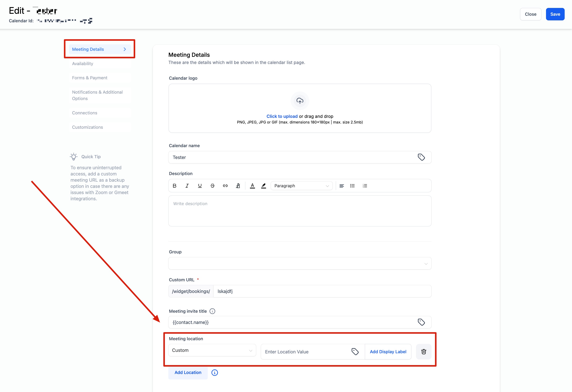Open the Paragraph style dropdown
This screenshot has width=572, height=392.
301,186
